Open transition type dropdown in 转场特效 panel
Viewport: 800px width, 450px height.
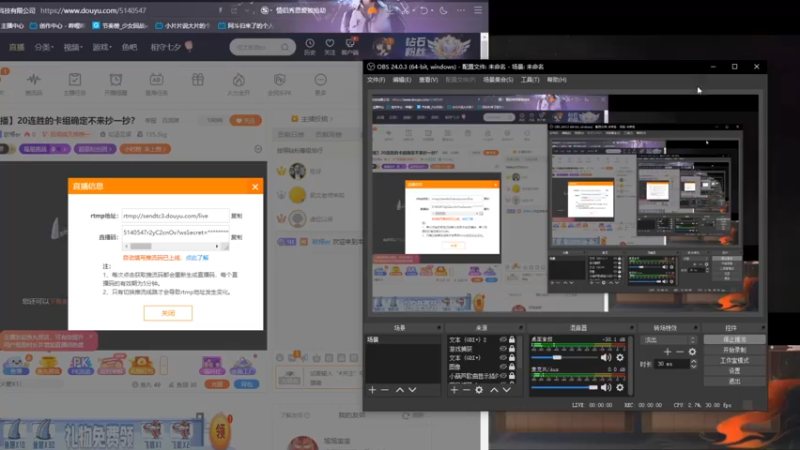[669, 340]
